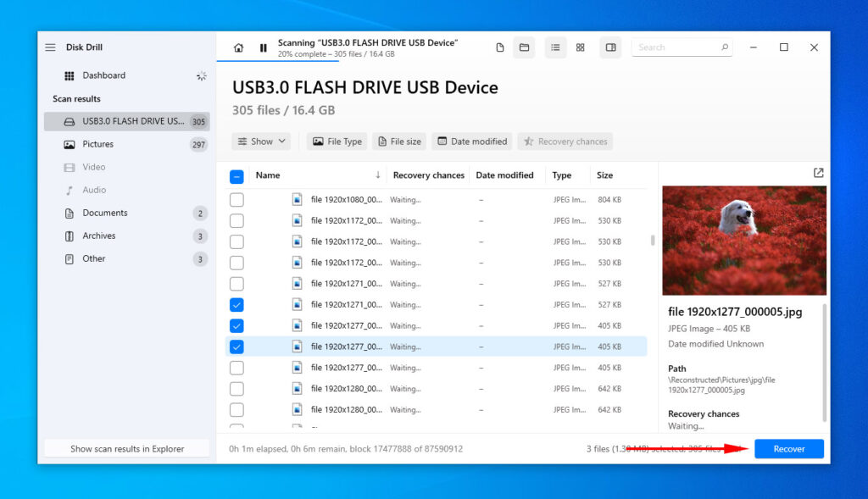Uncheck the selected 1920x1271 file
Viewport: 868px width, 499px height.
tap(236, 304)
